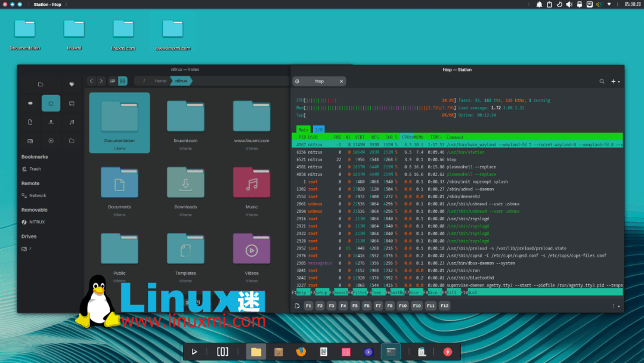
Task: Go forward in Index file manager
Action: [101, 81]
